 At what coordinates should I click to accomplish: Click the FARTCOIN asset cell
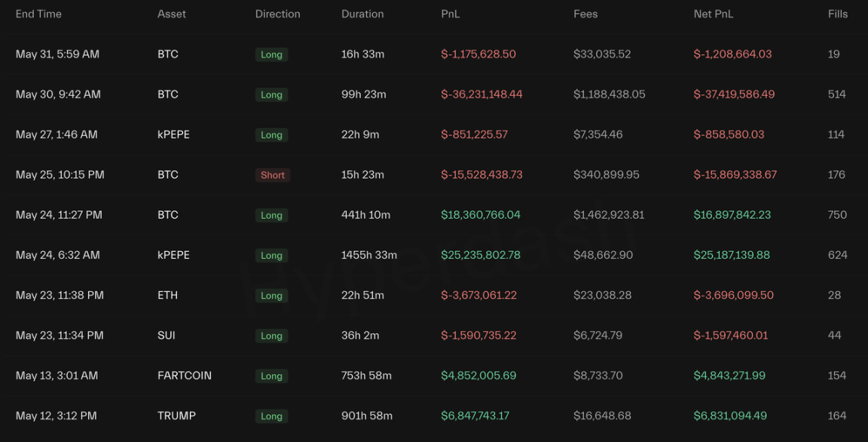185,376
